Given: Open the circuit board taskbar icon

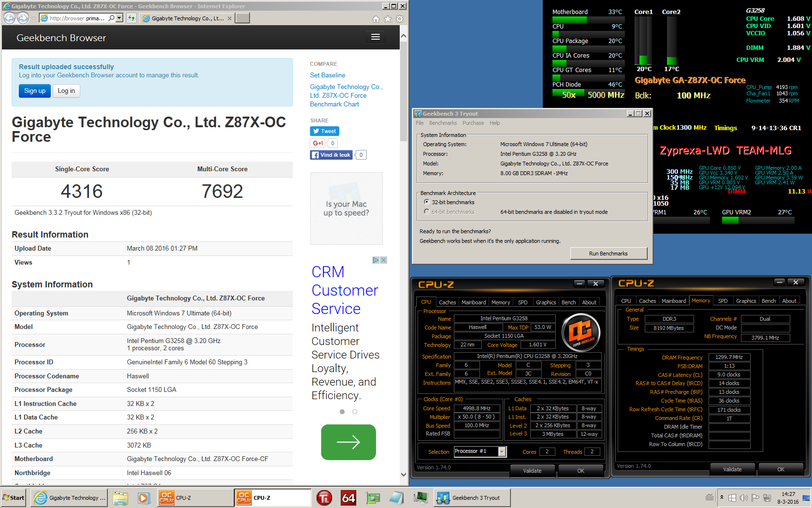Looking at the screenshot, I should pos(373,498).
